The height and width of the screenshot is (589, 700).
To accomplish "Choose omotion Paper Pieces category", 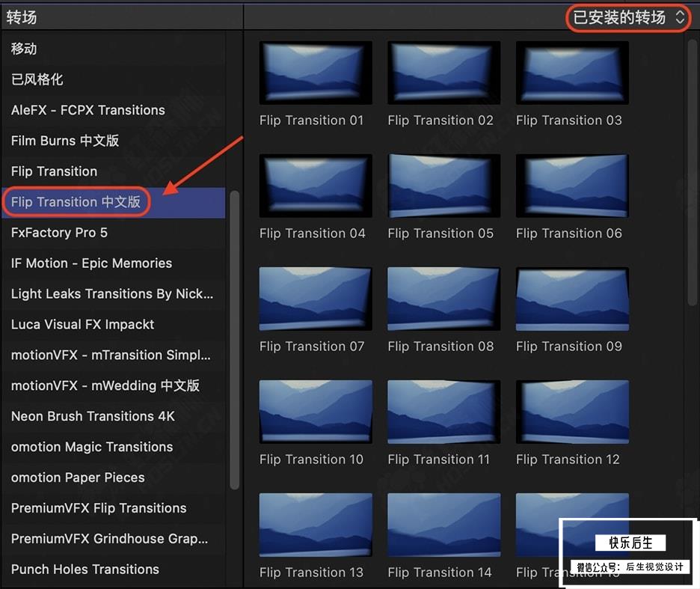I will coord(114,477).
